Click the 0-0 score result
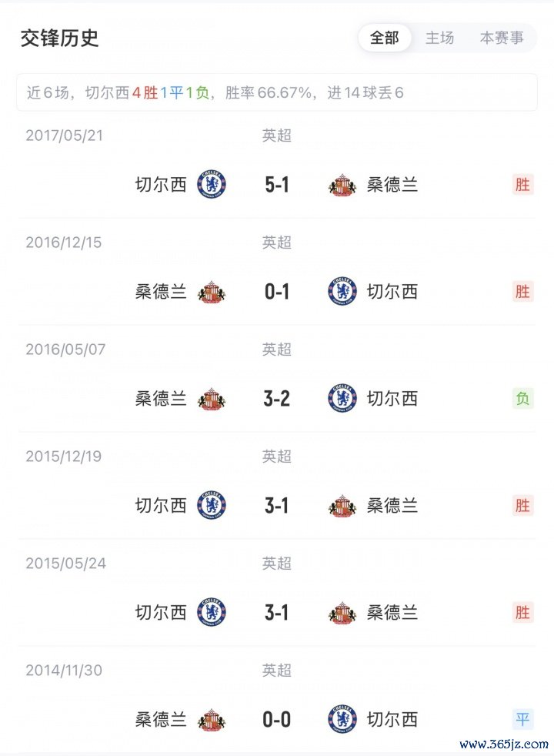 [276, 720]
